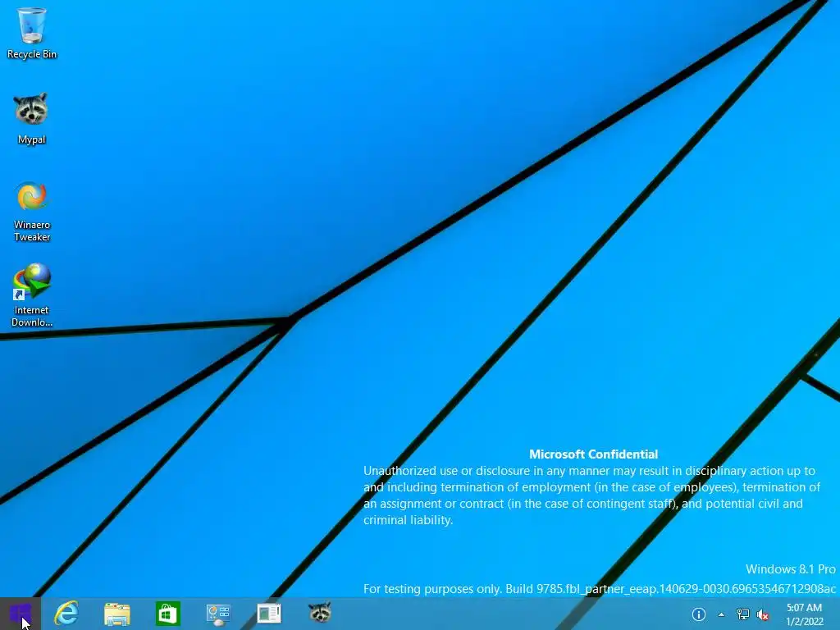Open the Control Panel taskbar icon
This screenshot has height=630, width=840.
(x=218, y=614)
